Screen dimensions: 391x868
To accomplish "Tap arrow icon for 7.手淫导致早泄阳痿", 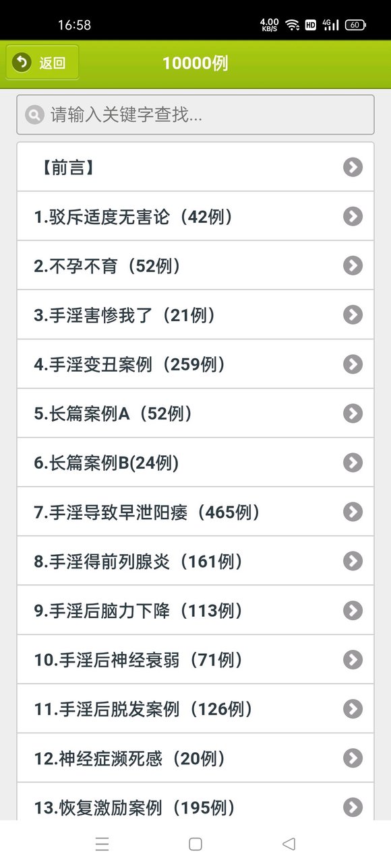I will pyautogui.click(x=353, y=512).
